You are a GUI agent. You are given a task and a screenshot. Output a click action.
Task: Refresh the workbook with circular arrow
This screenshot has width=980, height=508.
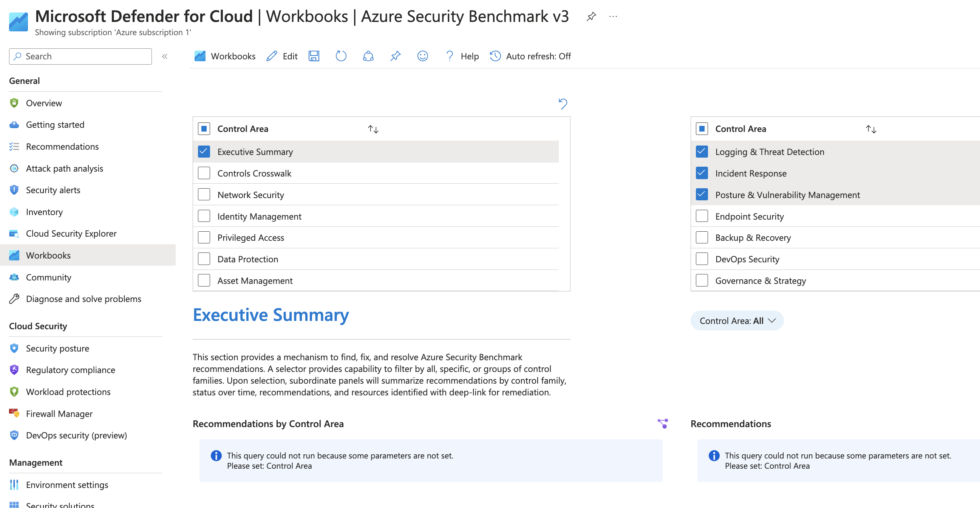coord(341,56)
